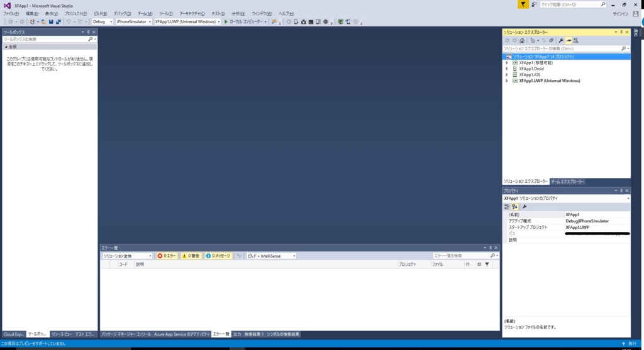644x350 pixels.
Task: Click the サインイン link
Action: [621, 14]
